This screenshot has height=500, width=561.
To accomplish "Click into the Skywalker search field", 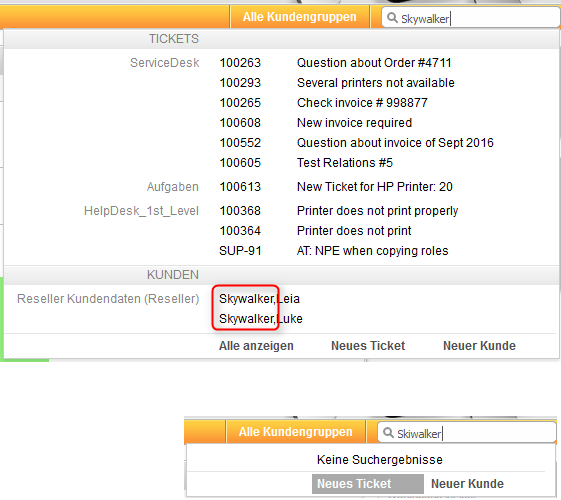I will [470, 18].
